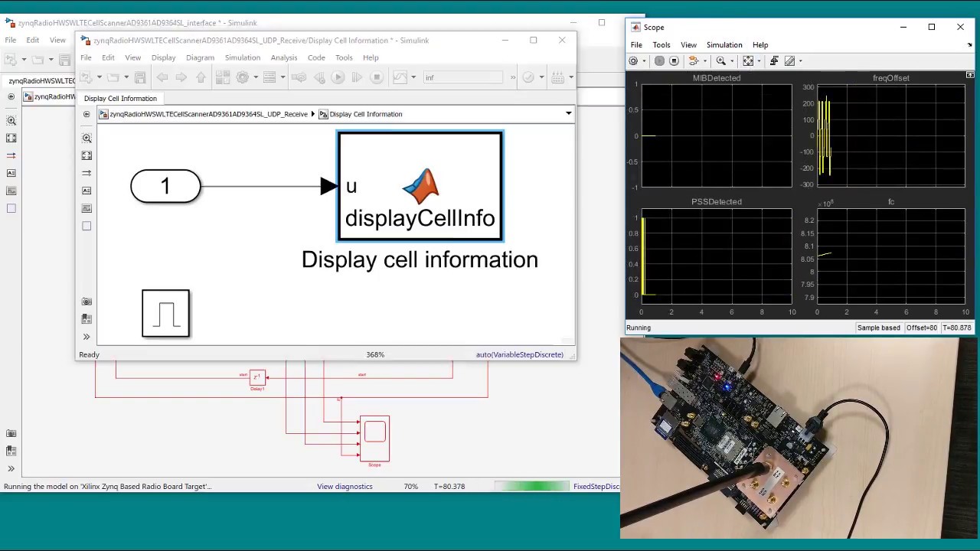The height and width of the screenshot is (551, 980).
Task: Click the auto(VariableStepDiscrete) solver link
Action: coord(520,355)
